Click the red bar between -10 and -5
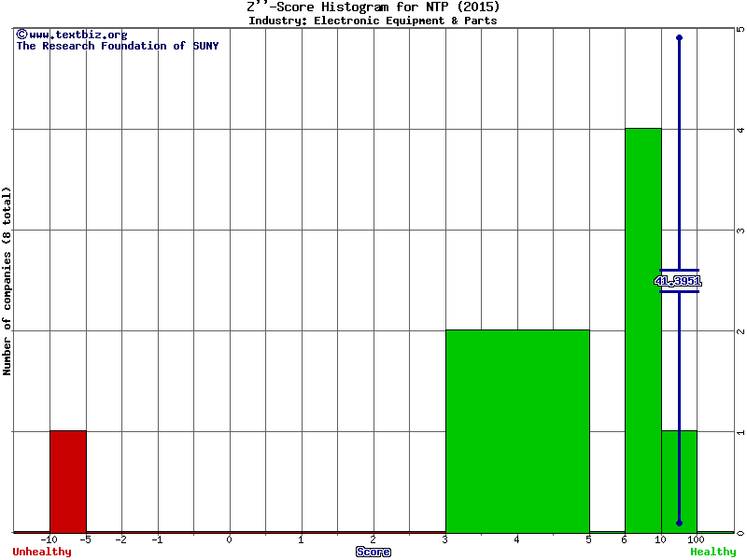The height and width of the screenshot is (560, 747). coord(68,482)
